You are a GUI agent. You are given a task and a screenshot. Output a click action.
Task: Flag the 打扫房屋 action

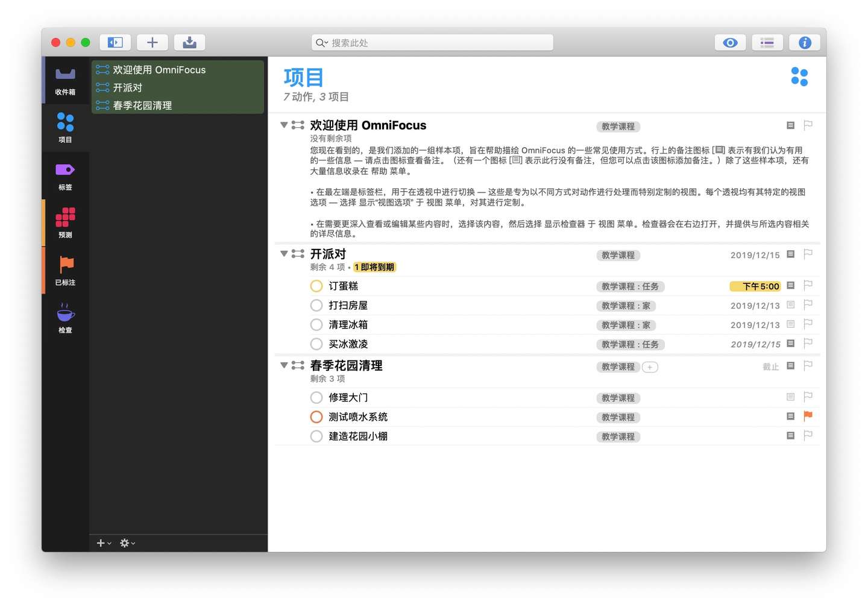click(x=808, y=305)
